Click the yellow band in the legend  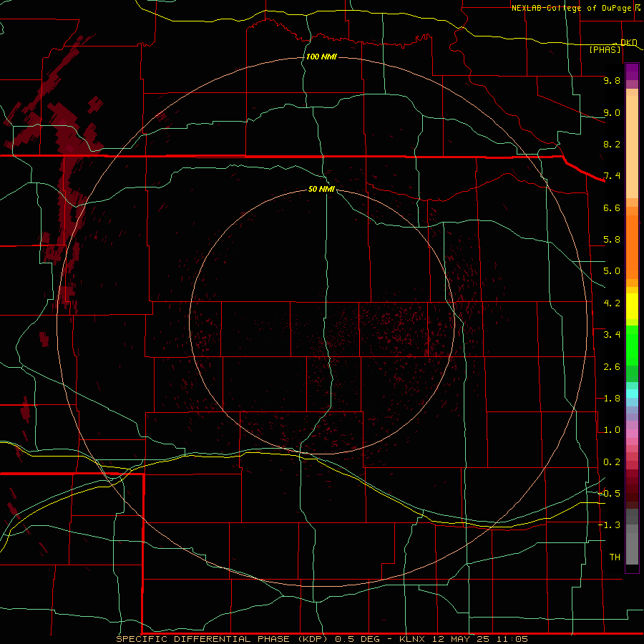pos(632,306)
